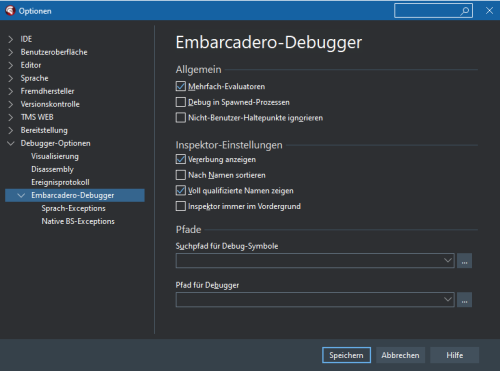
Task: Select Visualisierung in the tree
Action: pos(55,156)
